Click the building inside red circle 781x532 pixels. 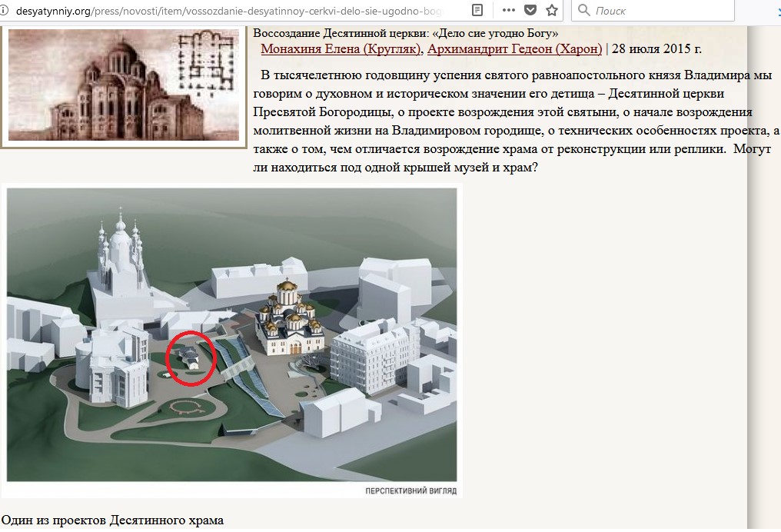coord(190,357)
